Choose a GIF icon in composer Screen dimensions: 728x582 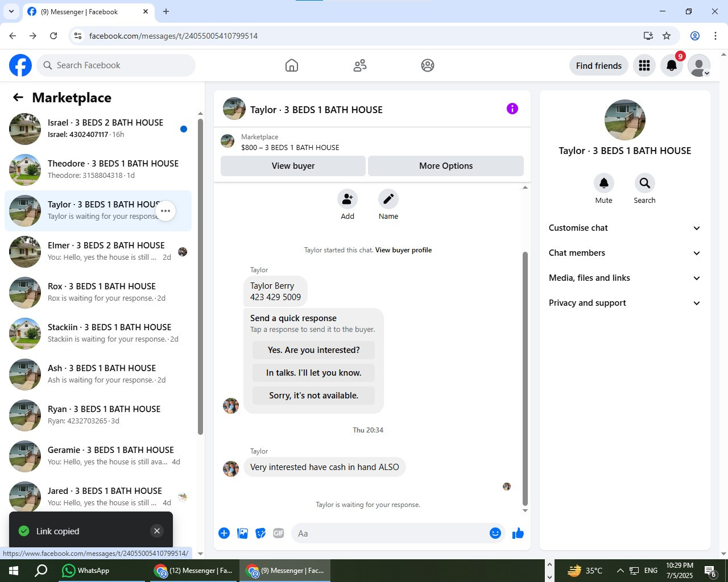(x=279, y=533)
